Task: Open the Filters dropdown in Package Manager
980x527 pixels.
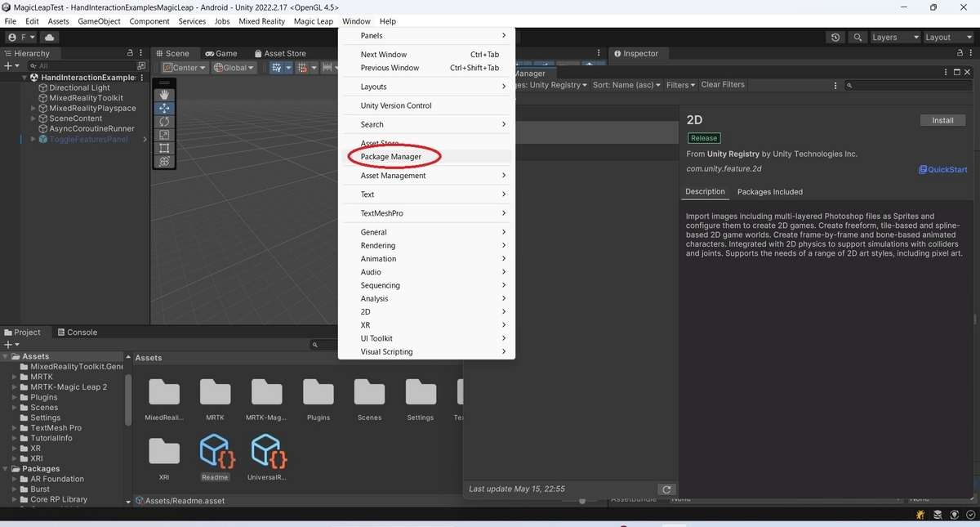Action: point(680,85)
